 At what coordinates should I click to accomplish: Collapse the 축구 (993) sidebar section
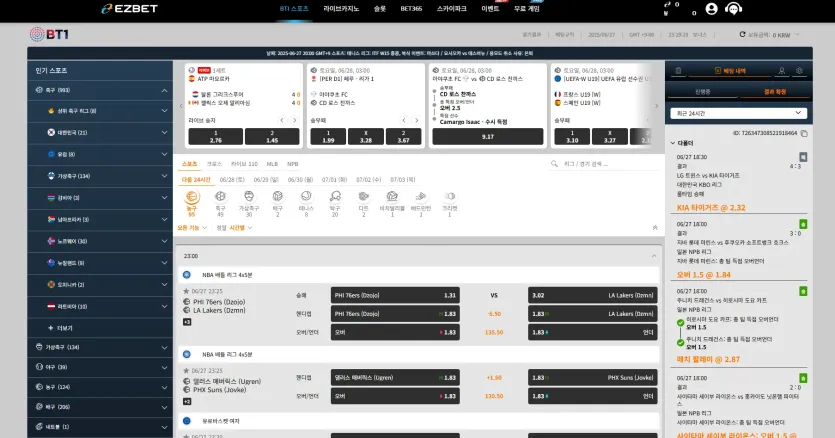tap(165, 91)
